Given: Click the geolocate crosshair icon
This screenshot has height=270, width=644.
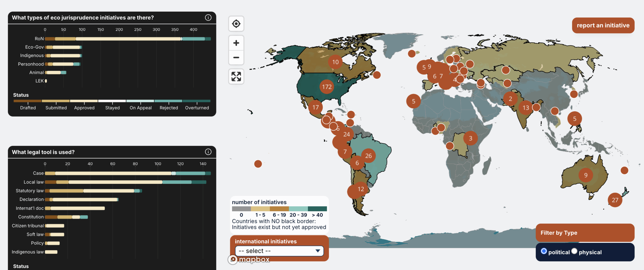Looking at the screenshot, I should tap(236, 24).
